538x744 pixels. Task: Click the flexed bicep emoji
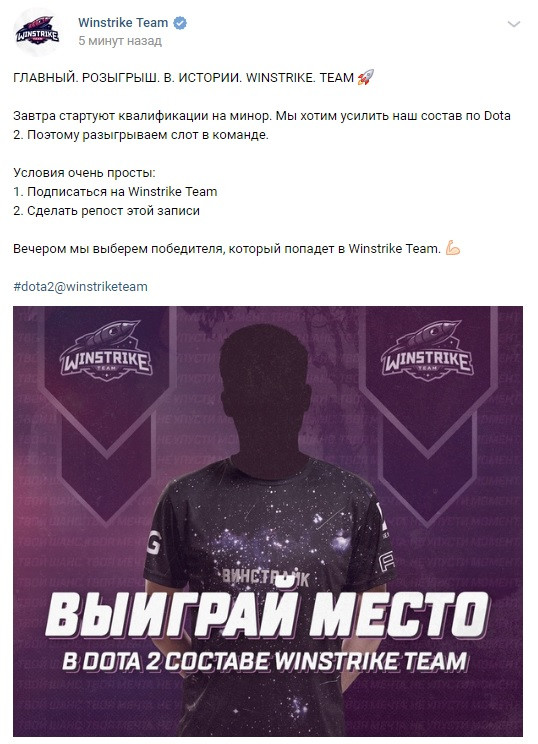[453, 248]
